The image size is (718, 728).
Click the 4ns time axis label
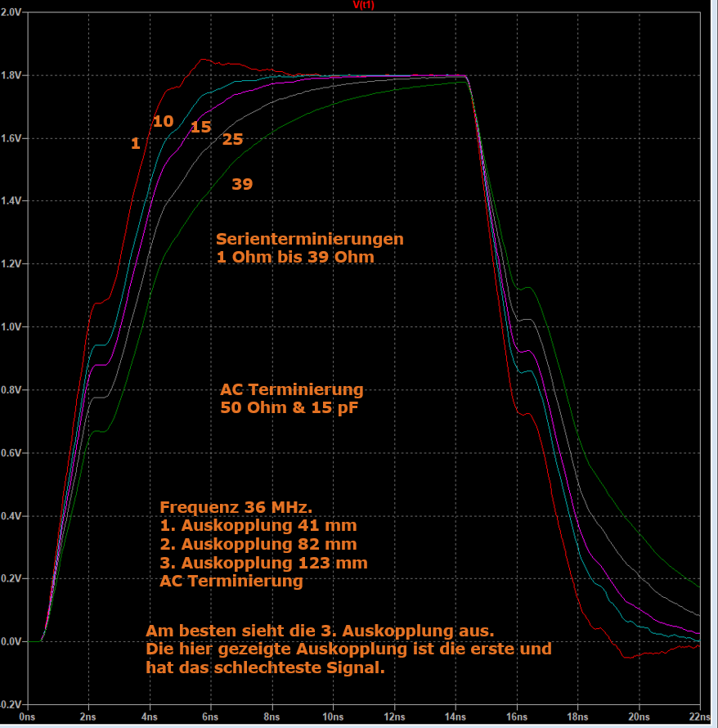(x=149, y=717)
